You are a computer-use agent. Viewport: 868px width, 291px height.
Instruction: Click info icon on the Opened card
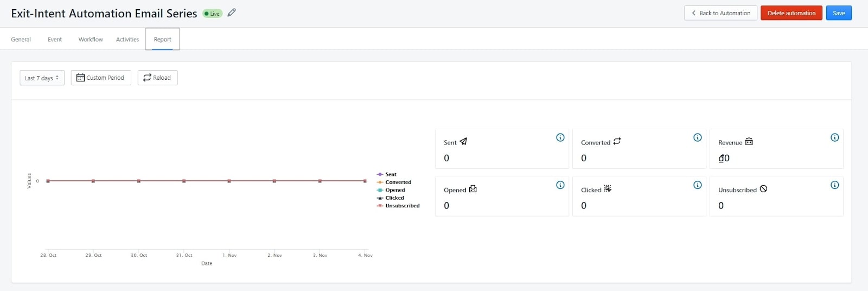560,185
